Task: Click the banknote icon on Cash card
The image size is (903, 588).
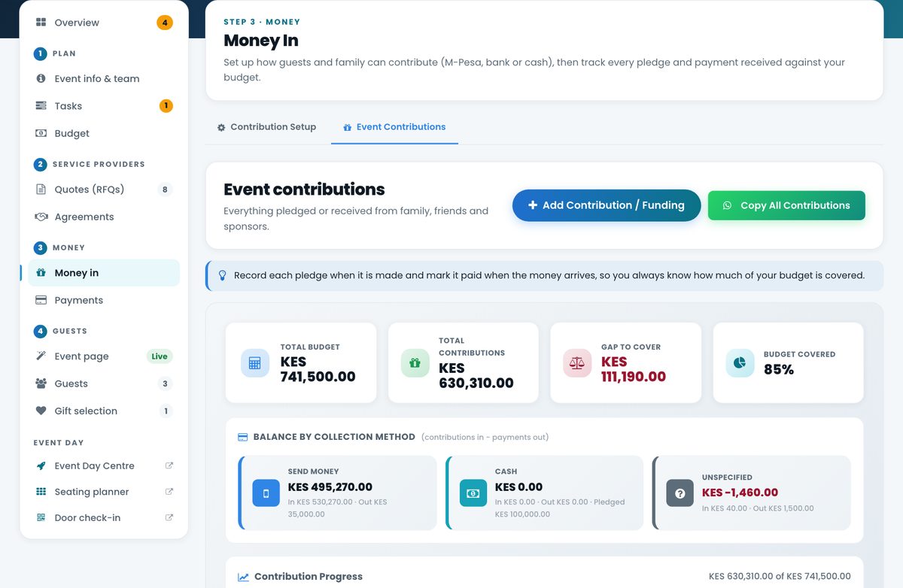Action: tap(473, 493)
